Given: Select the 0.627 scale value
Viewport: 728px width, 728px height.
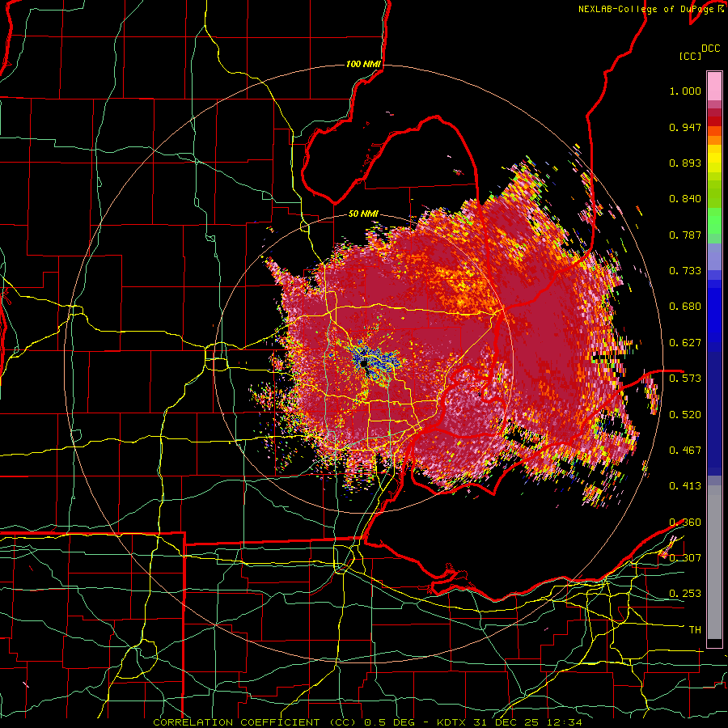Looking at the screenshot, I should [x=685, y=343].
